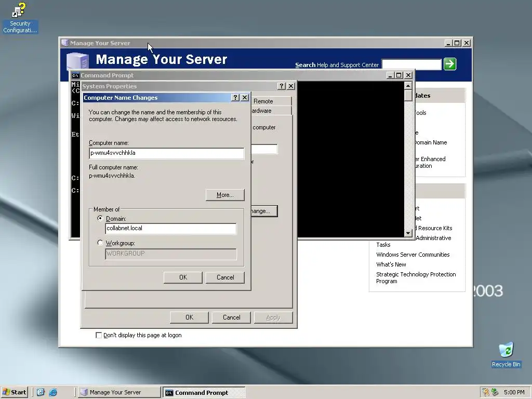Click the Command Prompt title bar icon

pos(75,75)
